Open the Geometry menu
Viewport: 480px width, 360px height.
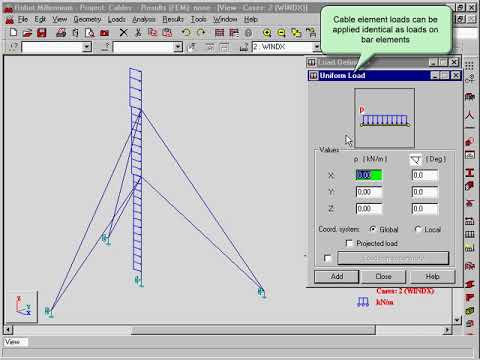tap(87, 19)
